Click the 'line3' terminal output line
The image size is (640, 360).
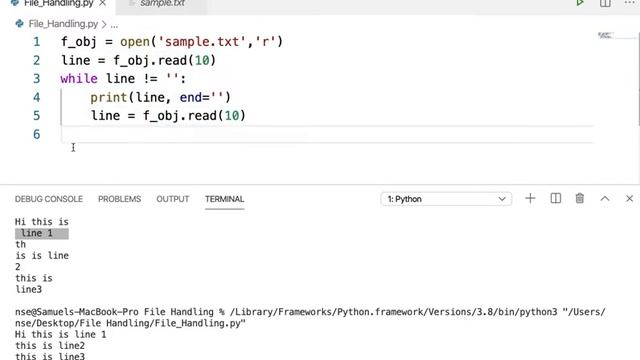click(29, 290)
